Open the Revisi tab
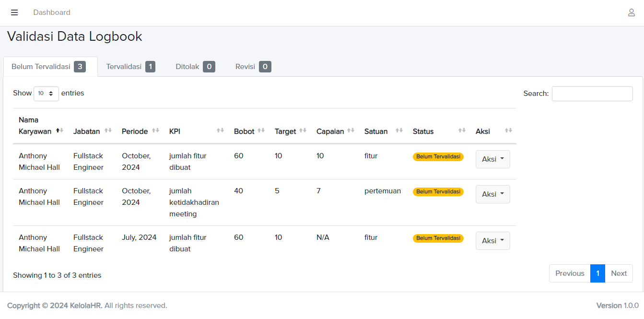This screenshot has height=319, width=644. click(253, 67)
